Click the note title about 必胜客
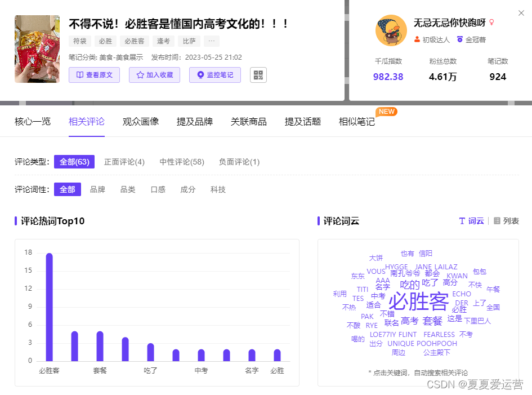The height and width of the screenshot is (395, 532). tap(178, 24)
